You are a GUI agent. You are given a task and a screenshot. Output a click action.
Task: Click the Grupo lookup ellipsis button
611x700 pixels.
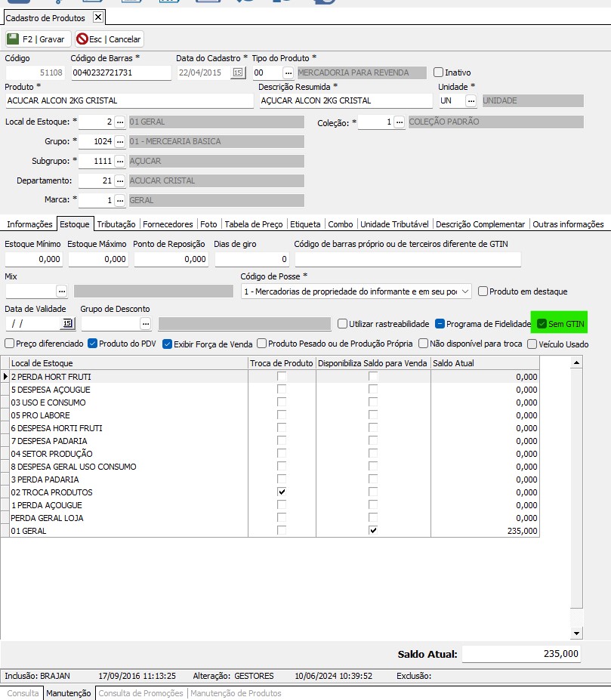click(x=119, y=141)
